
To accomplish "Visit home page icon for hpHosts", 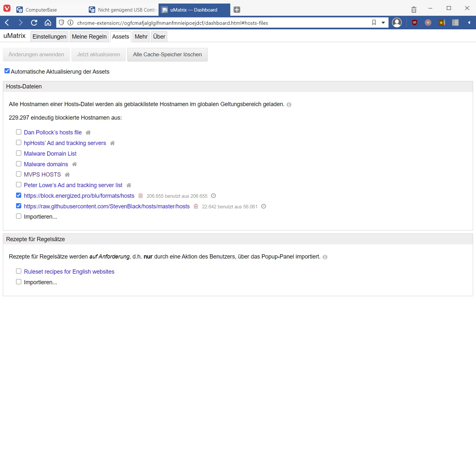I will [x=112, y=143].
